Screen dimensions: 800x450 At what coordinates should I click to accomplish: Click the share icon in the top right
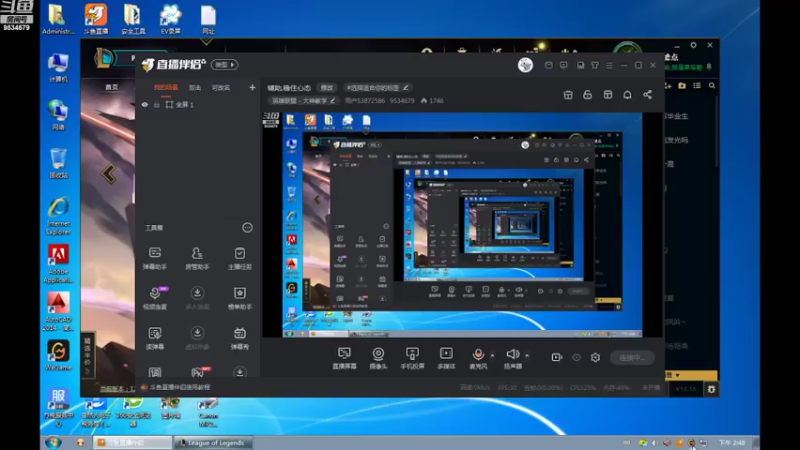click(647, 95)
